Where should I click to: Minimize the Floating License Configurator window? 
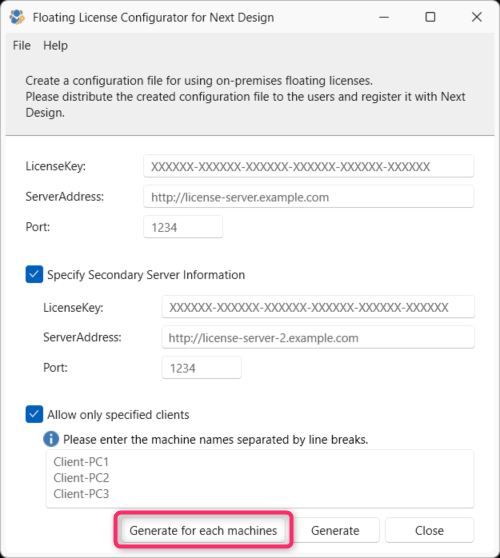(x=384, y=17)
